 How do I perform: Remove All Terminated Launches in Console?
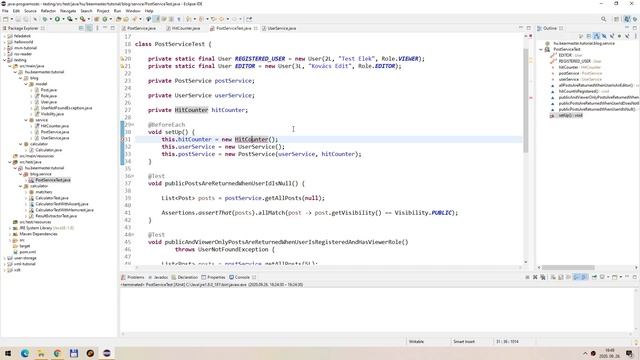(542, 277)
